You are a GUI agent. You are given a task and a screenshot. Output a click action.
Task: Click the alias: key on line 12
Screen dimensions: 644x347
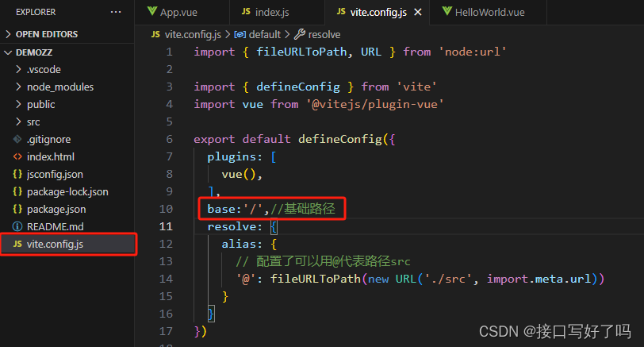[x=242, y=244]
